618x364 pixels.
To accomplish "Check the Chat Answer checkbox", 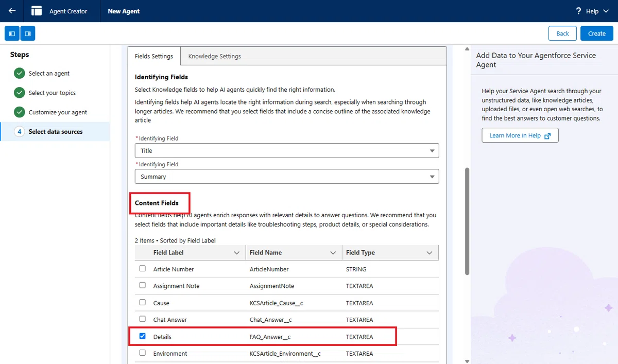I will click(x=143, y=319).
